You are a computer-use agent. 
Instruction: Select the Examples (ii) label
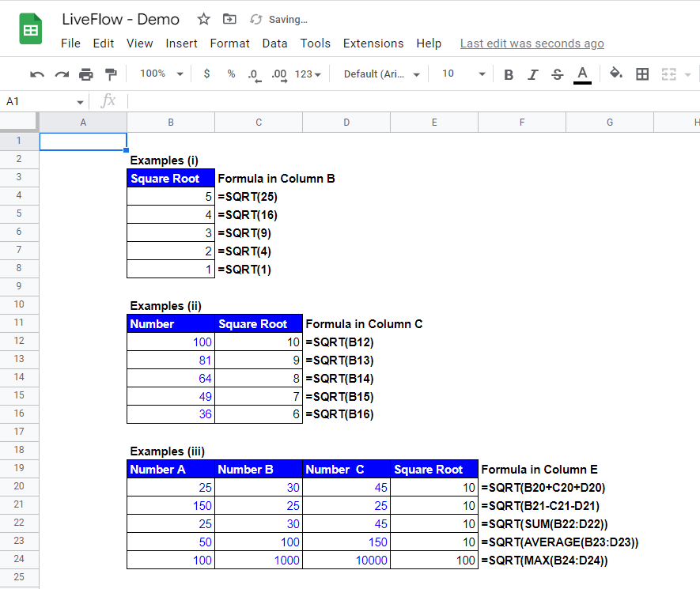coord(165,306)
